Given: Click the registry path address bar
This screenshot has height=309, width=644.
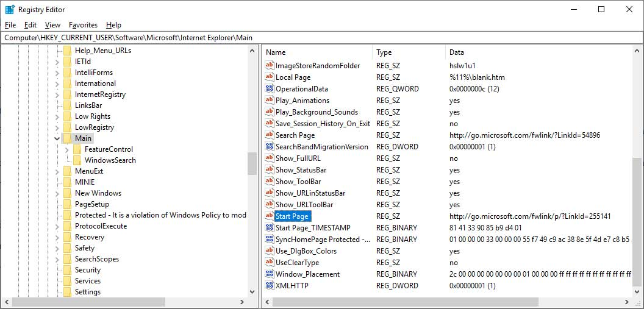Looking at the screenshot, I should coord(321,38).
